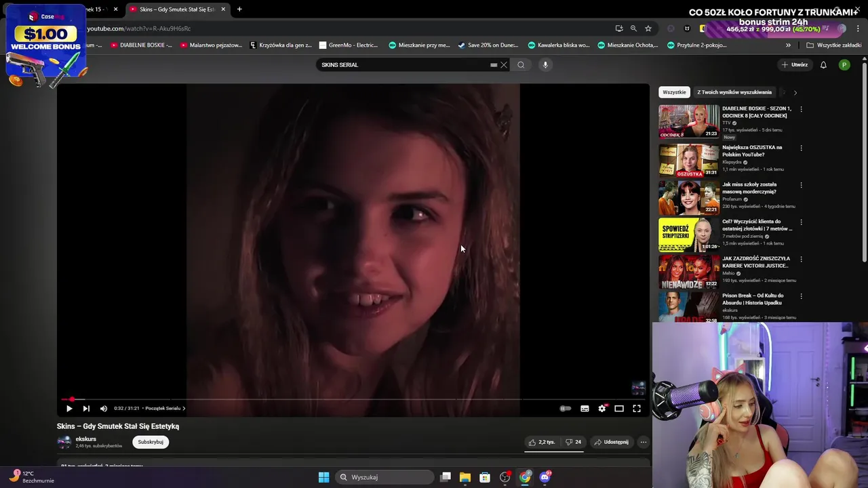
Task: Open JAK ZAZDROŚĆ ZNISZCZYŁA KARIERĘ VICTORII video
Action: (x=756, y=262)
